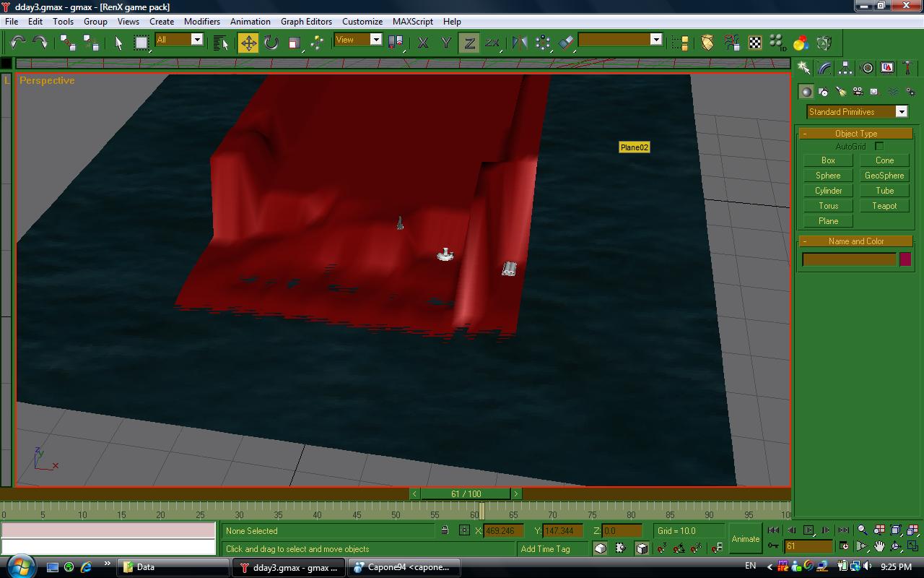Viewport: 924px width, 578px height.
Task: Open the MAXScript menu
Action: pos(412,22)
